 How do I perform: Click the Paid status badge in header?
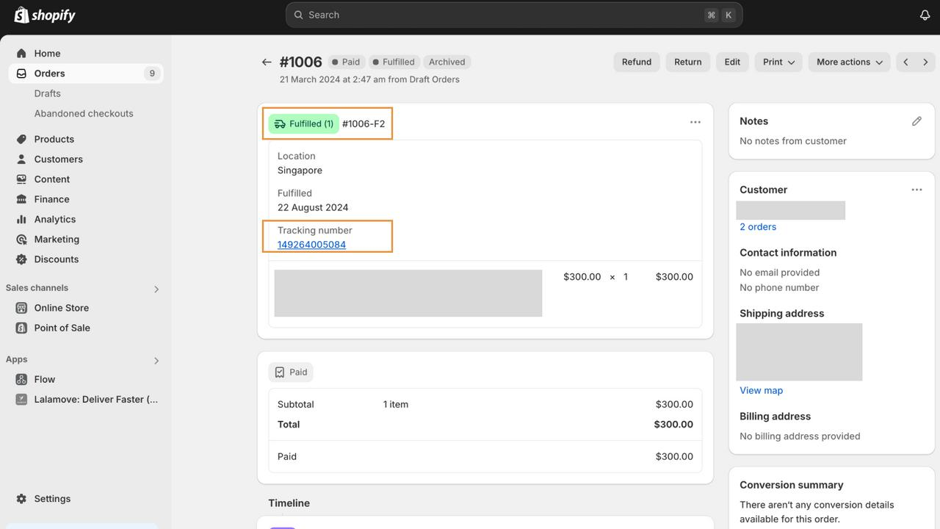(x=346, y=62)
